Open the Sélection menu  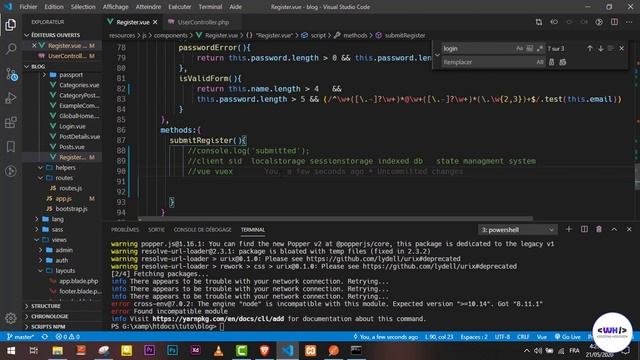83,7
